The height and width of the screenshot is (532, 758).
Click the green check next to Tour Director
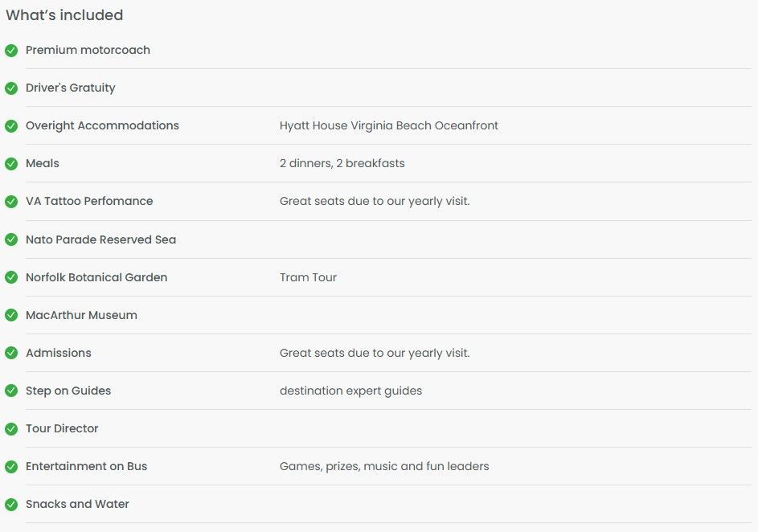pos(11,428)
